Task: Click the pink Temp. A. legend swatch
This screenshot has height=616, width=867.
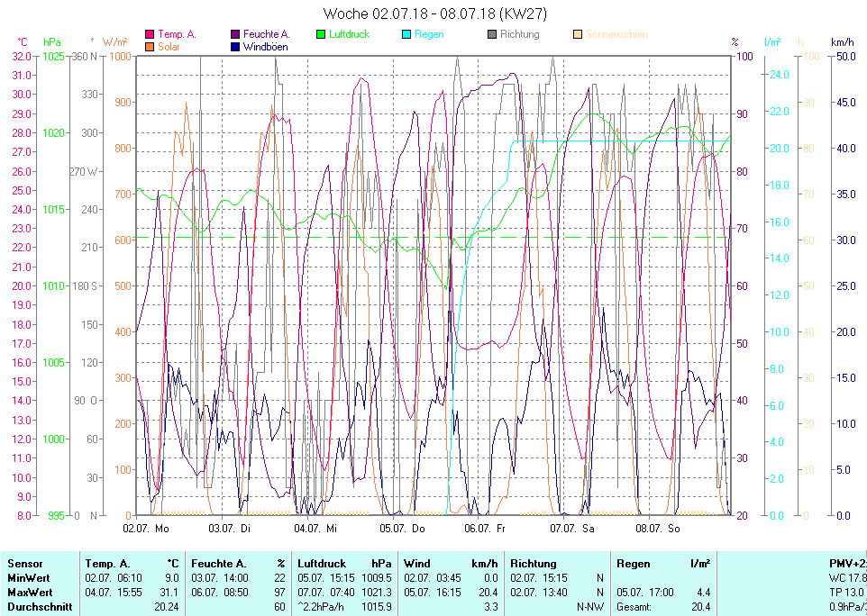Action: coord(150,34)
